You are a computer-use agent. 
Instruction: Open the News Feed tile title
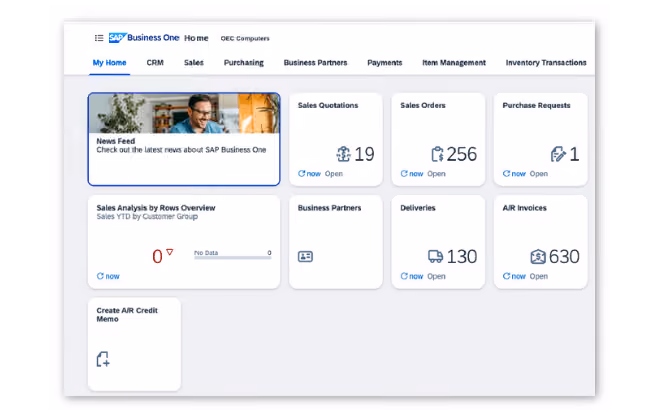coord(116,141)
